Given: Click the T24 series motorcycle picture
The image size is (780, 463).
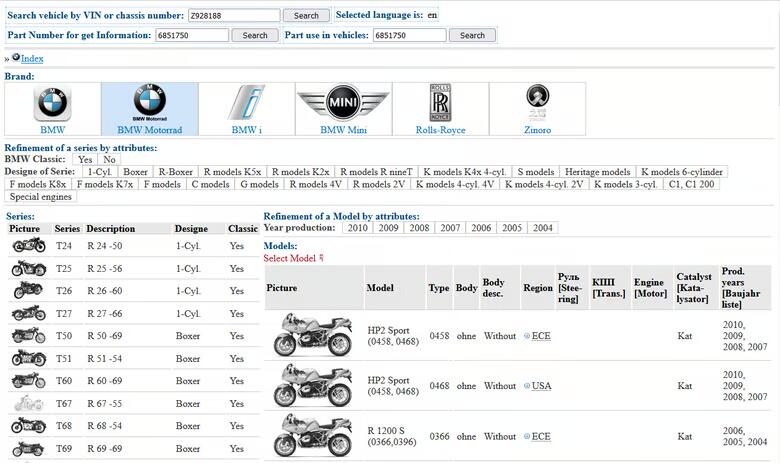Looking at the screenshot, I should pos(28,245).
